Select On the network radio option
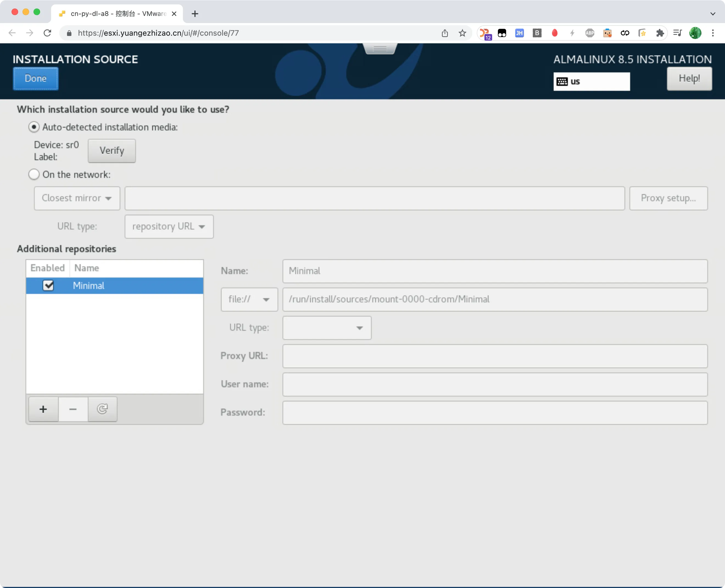The height and width of the screenshot is (588, 725). tap(34, 175)
